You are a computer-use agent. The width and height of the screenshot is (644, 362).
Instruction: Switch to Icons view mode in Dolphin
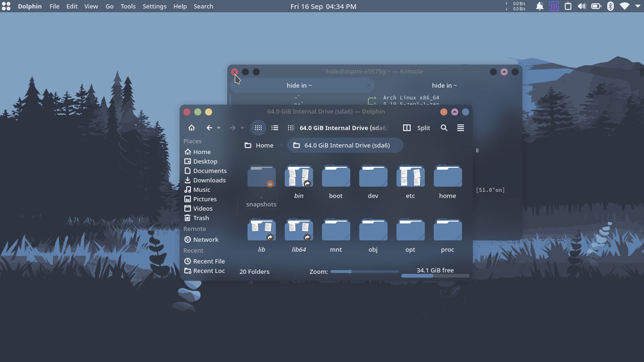(258, 128)
